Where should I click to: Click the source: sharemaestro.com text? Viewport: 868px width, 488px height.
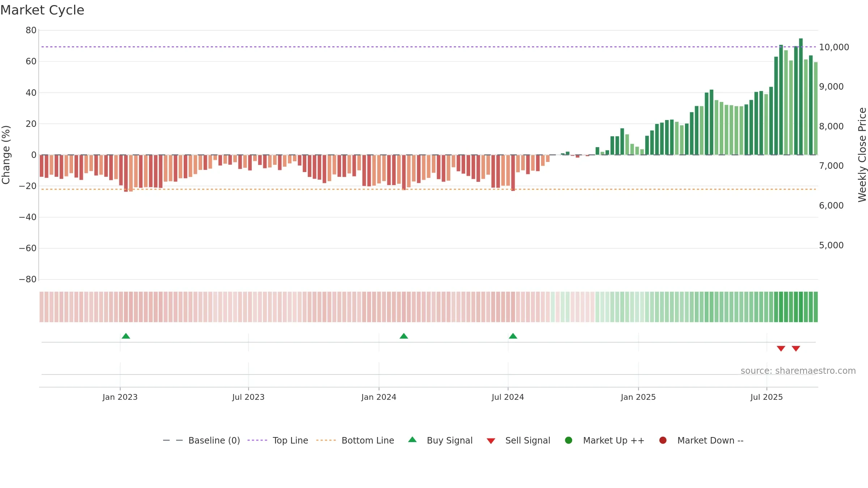(x=798, y=371)
